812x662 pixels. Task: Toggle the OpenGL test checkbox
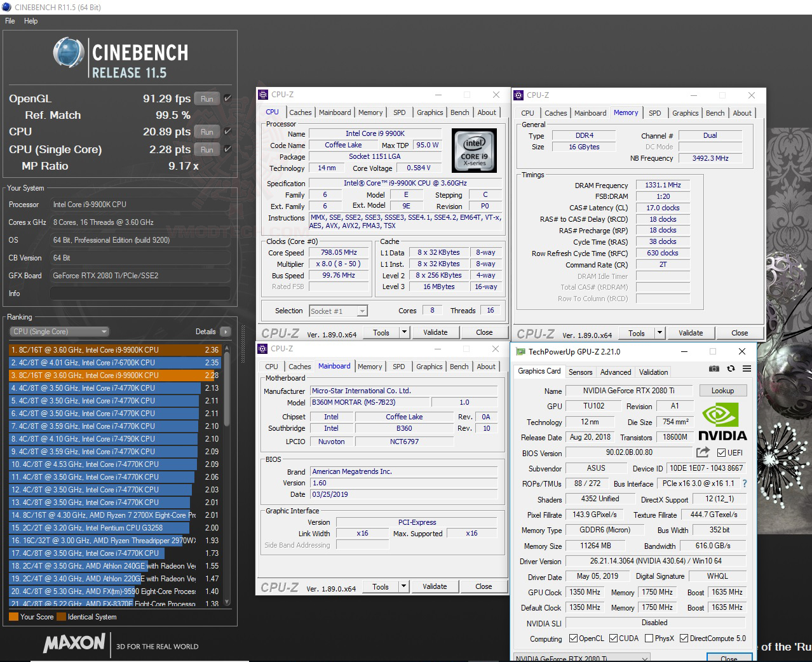tap(227, 98)
